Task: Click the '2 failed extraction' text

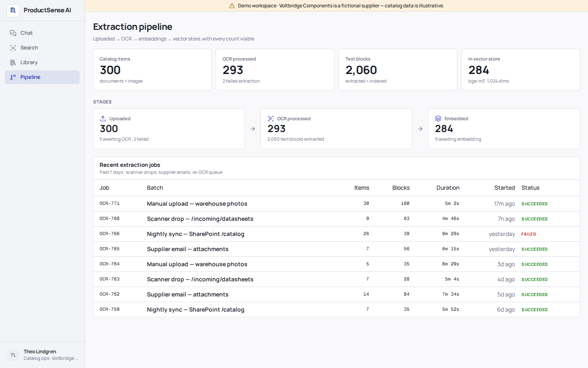Action: (241, 81)
